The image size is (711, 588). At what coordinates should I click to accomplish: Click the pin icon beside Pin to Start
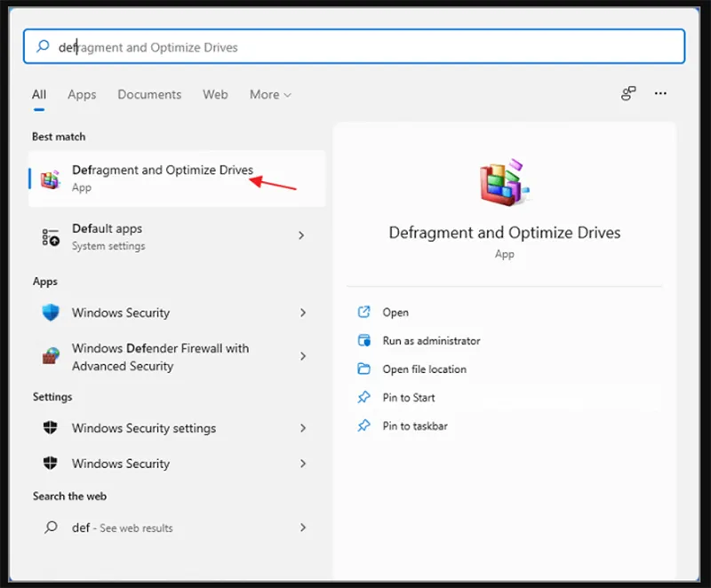click(x=363, y=397)
